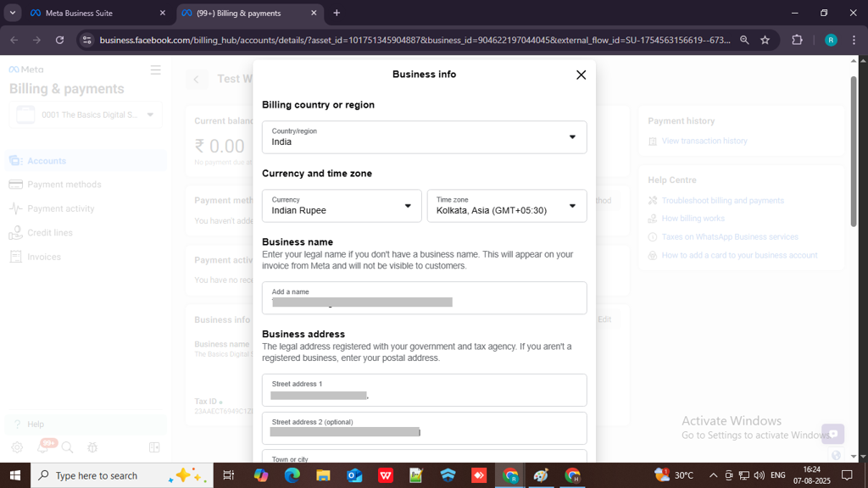
Task: Open notifications bell with 99+ badge
Action: pyautogui.click(x=42, y=447)
